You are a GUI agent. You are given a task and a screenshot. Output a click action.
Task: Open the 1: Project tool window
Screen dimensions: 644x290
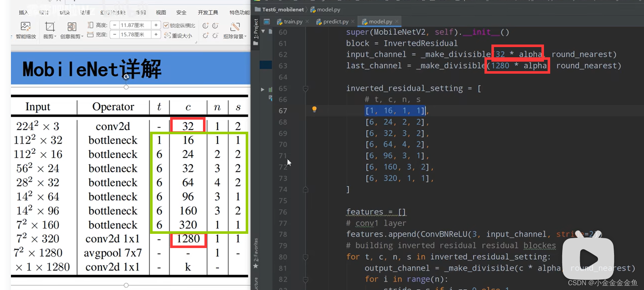[x=256, y=32]
